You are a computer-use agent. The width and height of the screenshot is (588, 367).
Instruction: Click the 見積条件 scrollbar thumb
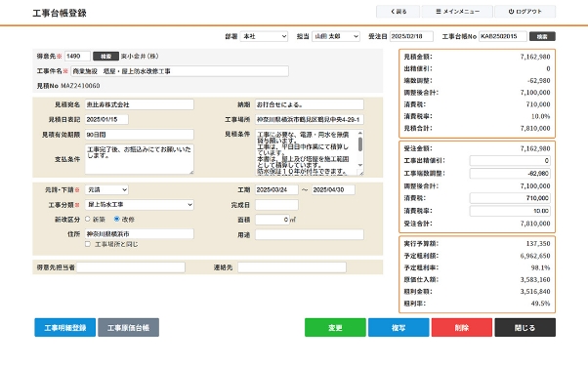tap(360, 144)
